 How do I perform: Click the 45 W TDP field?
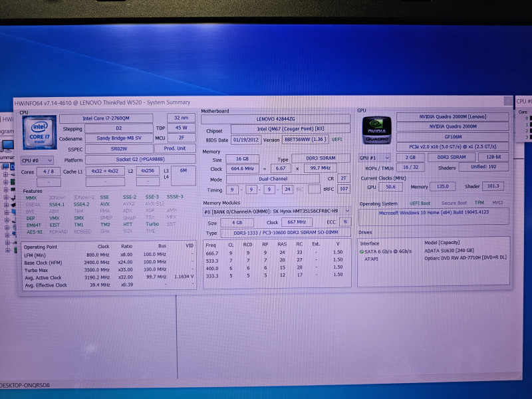(x=182, y=128)
